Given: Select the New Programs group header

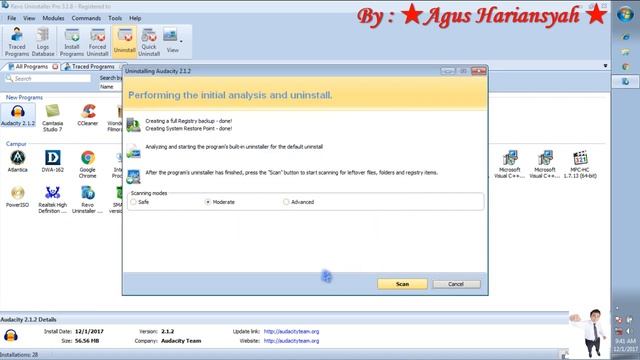Looking at the screenshot, I should (x=24, y=98).
